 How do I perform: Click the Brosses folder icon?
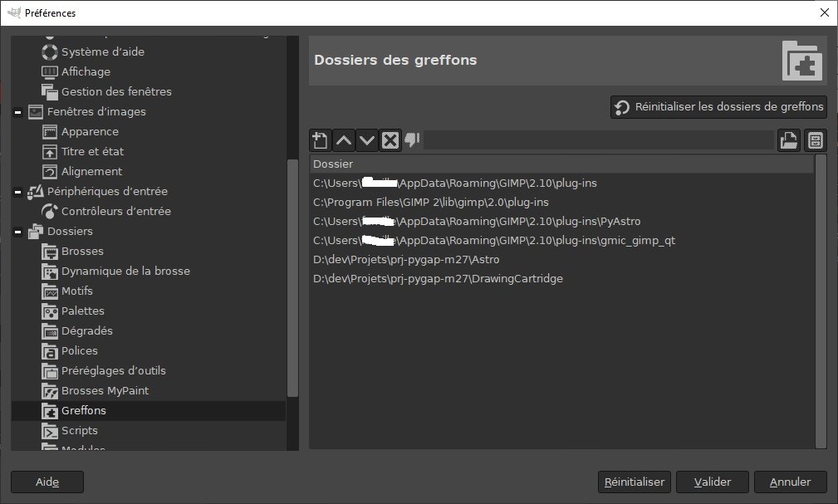[x=50, y=252]
